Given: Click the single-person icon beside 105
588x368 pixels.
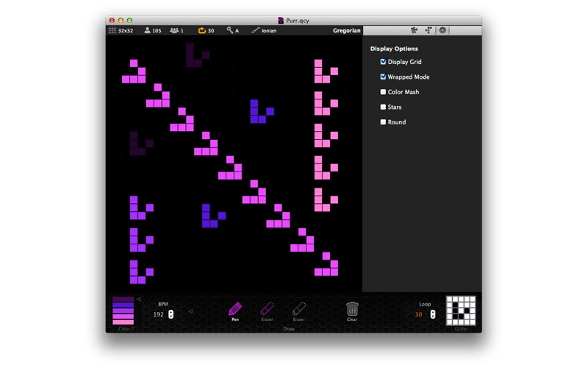Looking at the screenshot, I should [x=147, y=30].
